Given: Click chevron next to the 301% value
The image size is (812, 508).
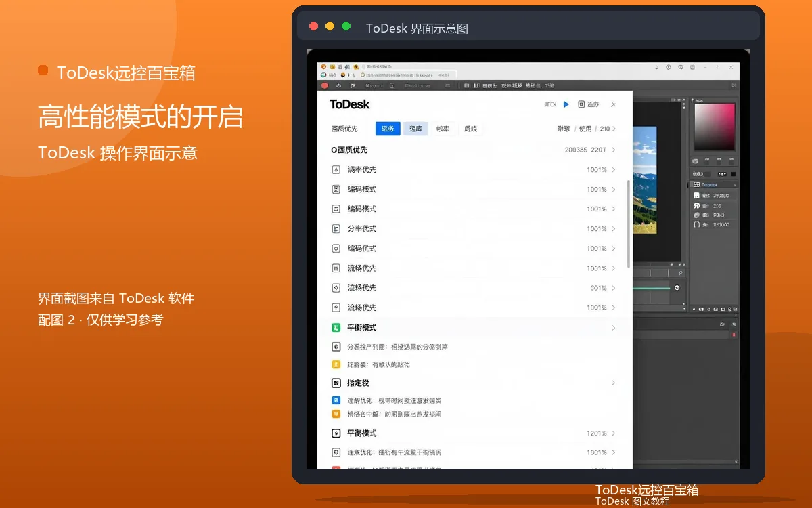Looking at the screenshot, I should click(614, 288).
